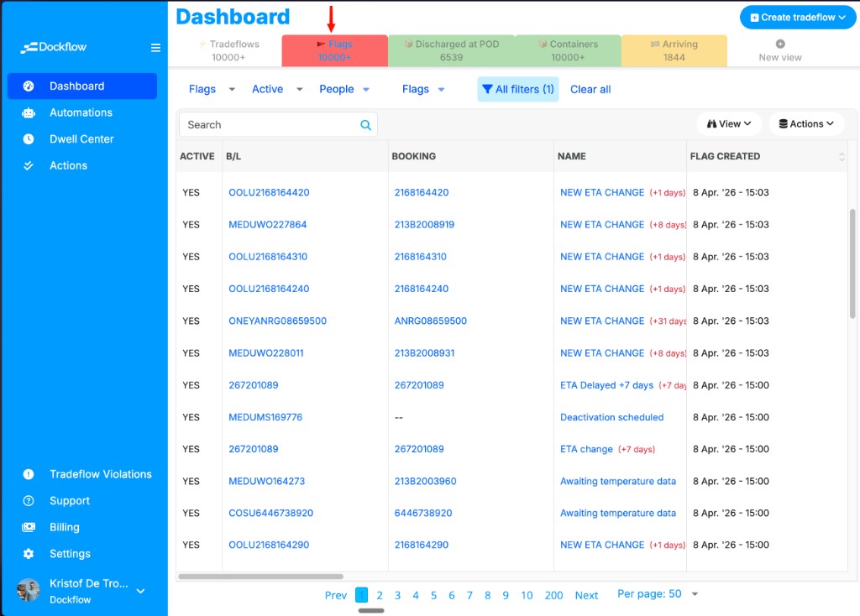The height and width of the screenshot is (616, 860).
Task: Click the magnifying glass in the search bar
Action: pos(365,124)
